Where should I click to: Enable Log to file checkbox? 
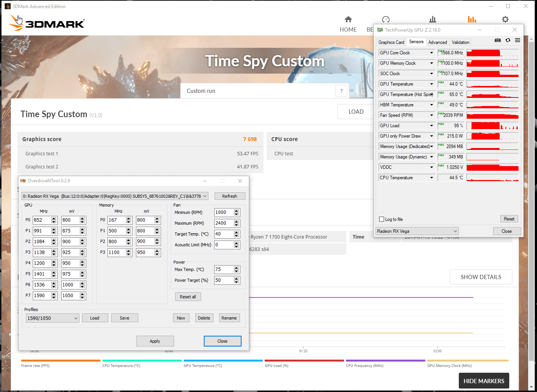(x=382, y=219)
